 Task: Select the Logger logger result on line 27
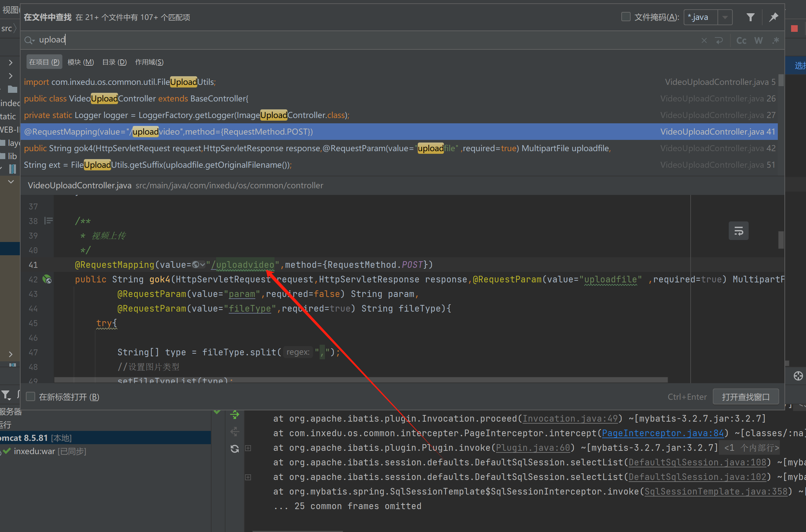pos(399,115)
